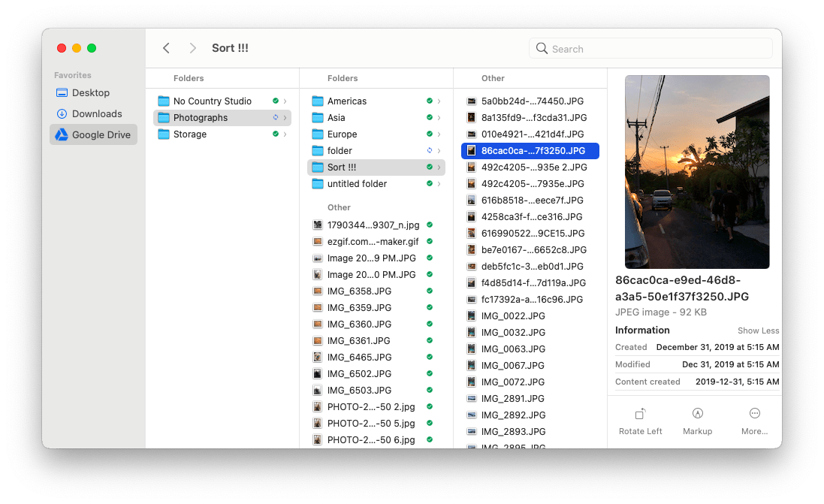The width and height of the screenshot is (824, 504).
Task: Click the sync badge next to Americas
Action: (429, 101)
